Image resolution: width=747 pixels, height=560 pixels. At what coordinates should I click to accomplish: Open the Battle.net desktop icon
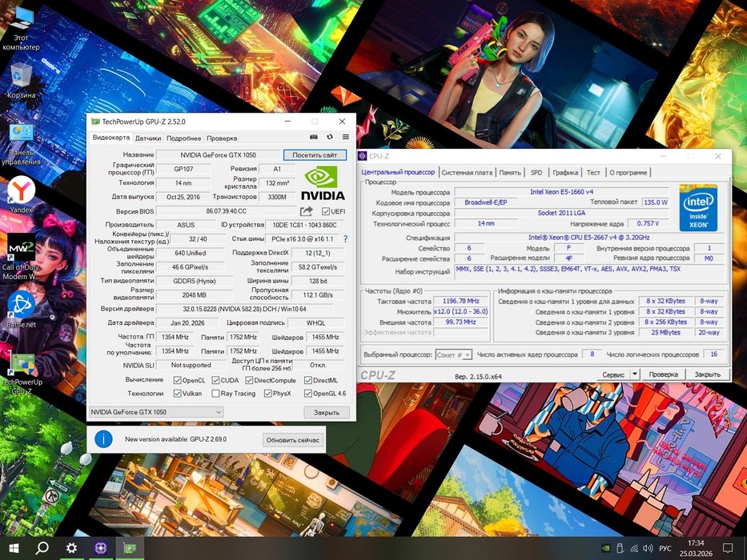tap(21, 306)
